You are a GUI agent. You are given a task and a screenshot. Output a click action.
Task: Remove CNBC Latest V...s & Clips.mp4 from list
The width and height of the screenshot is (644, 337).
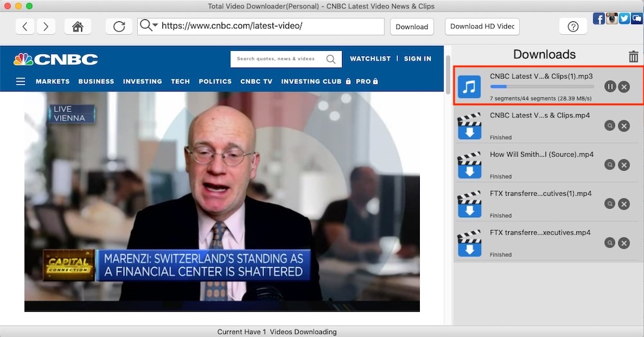coord(624,126)
